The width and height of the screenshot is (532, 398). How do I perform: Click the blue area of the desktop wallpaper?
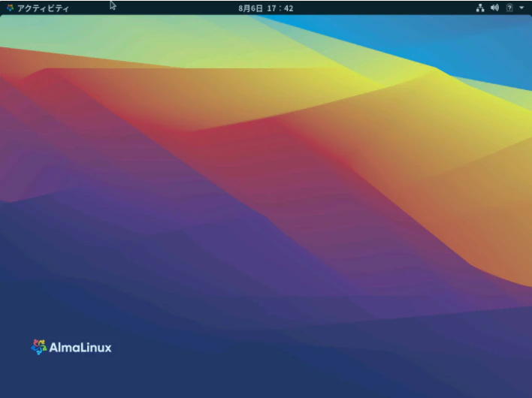coord(475,44)
